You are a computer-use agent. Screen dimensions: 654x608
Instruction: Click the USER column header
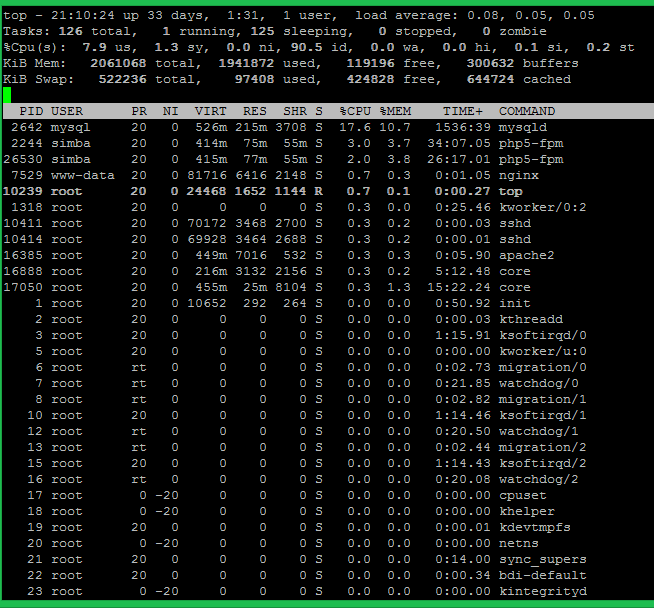tap(67, 111)
